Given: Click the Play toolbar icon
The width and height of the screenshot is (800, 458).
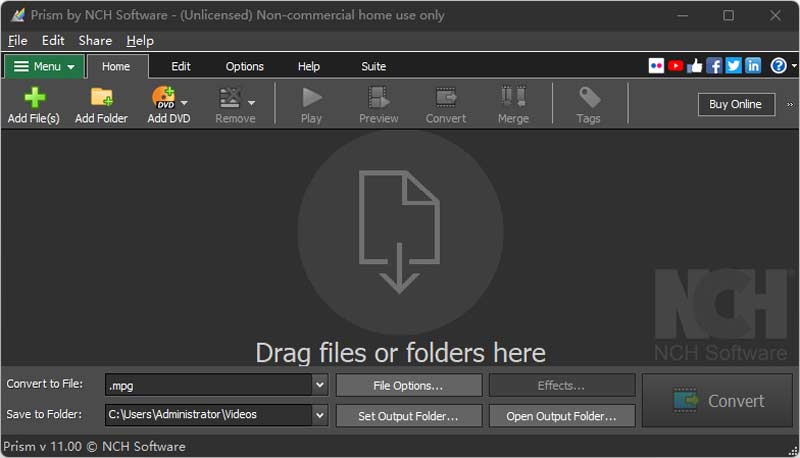Looking at the screenshot, I should (x=311, y=97).
